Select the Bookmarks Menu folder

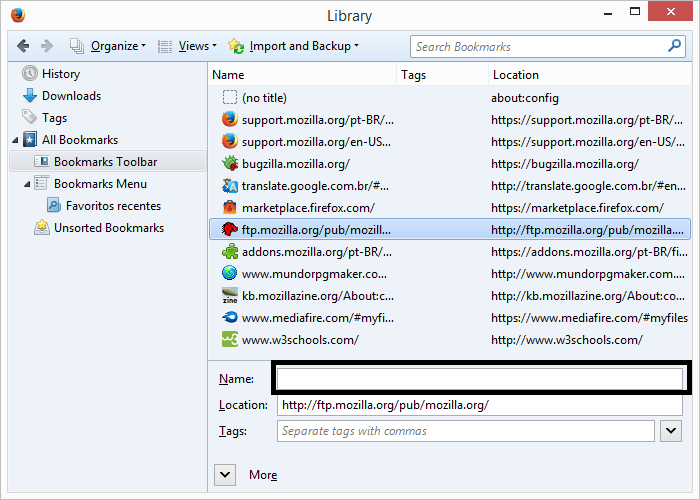point(100,183)
